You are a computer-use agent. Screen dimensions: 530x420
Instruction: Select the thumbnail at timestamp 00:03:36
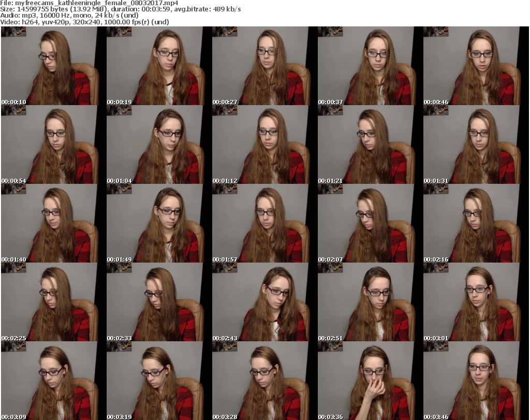[x=370, y=381]
